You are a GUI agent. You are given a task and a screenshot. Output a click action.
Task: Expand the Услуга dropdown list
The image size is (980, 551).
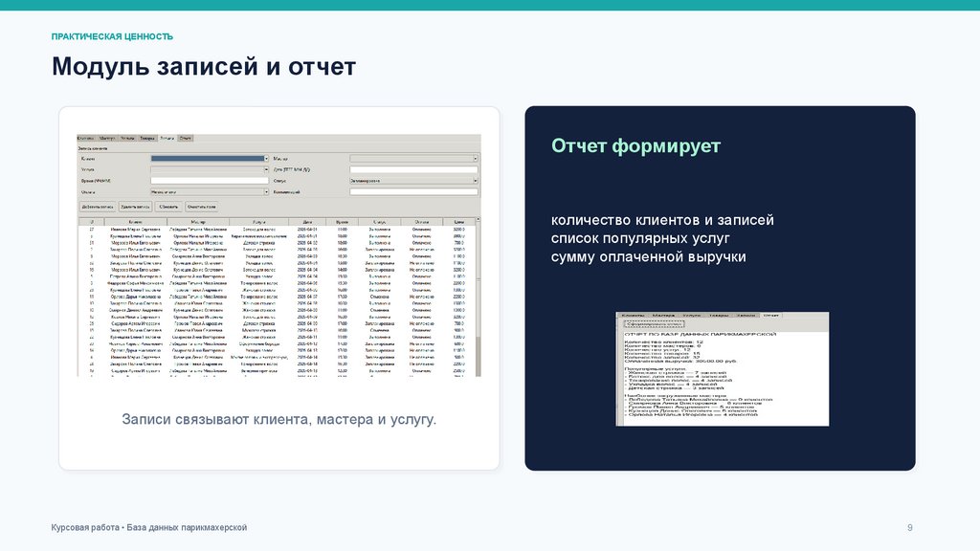click(x=210, y=169)
